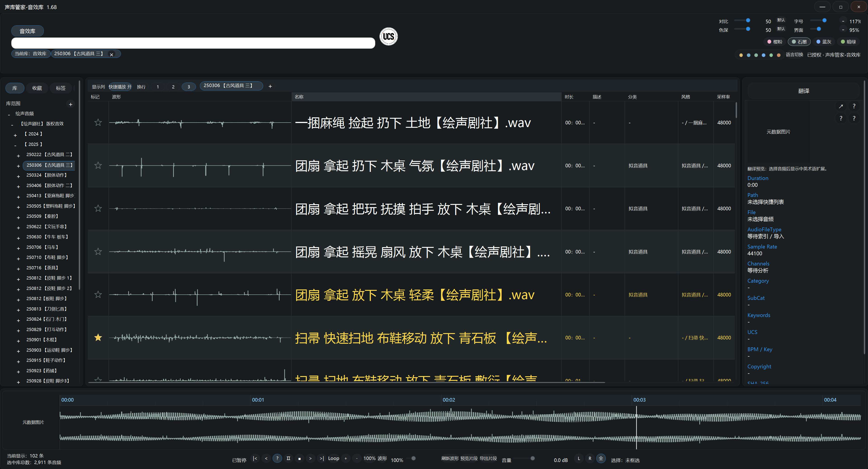Viewport: 868px width, 469px height.
Task: Expand 250901【木棍】 node
Action: (x=19, y=341)
